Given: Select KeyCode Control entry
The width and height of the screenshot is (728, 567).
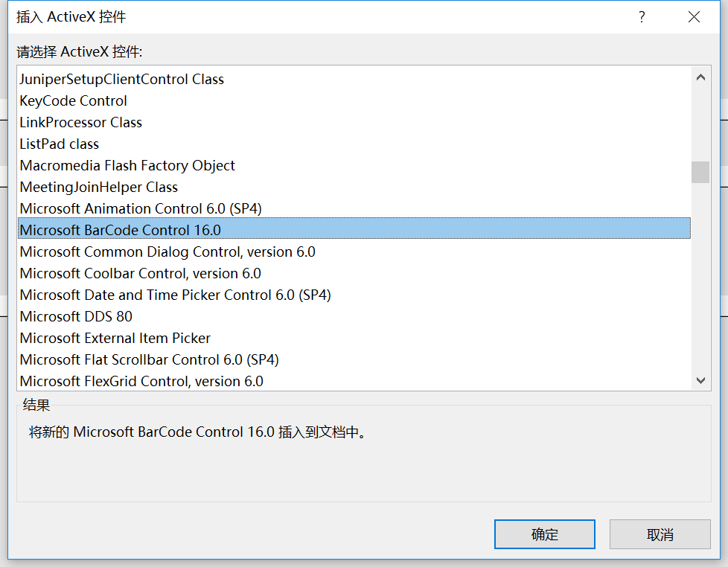Looking at the screenshot, I should 354,100.
